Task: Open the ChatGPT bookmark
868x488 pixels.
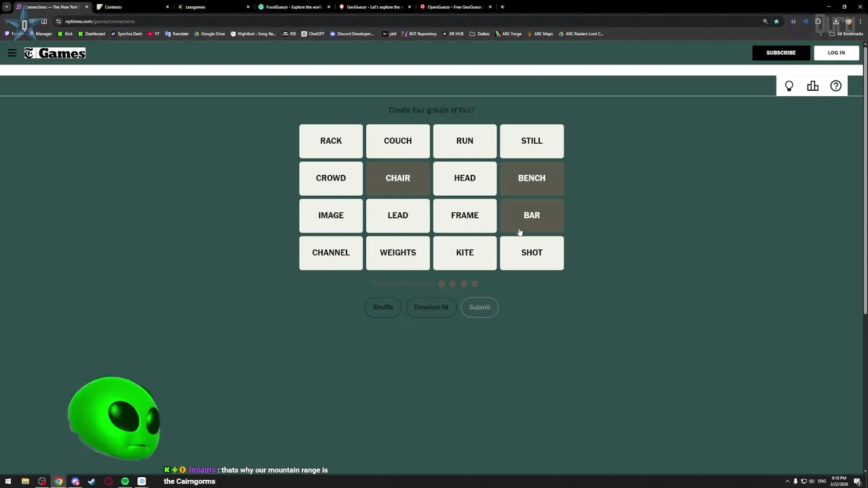Action: pyautogui.click(x=313, y=34)
